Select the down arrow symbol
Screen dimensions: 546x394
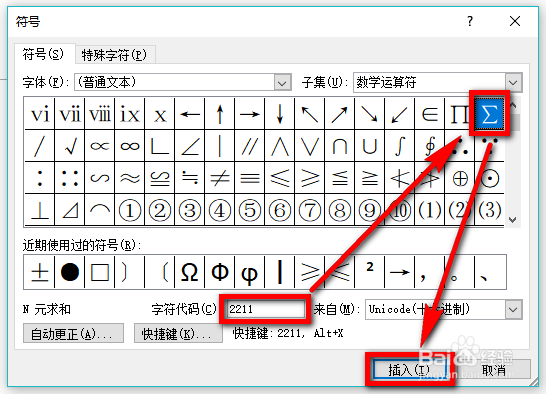coord(280,114)
